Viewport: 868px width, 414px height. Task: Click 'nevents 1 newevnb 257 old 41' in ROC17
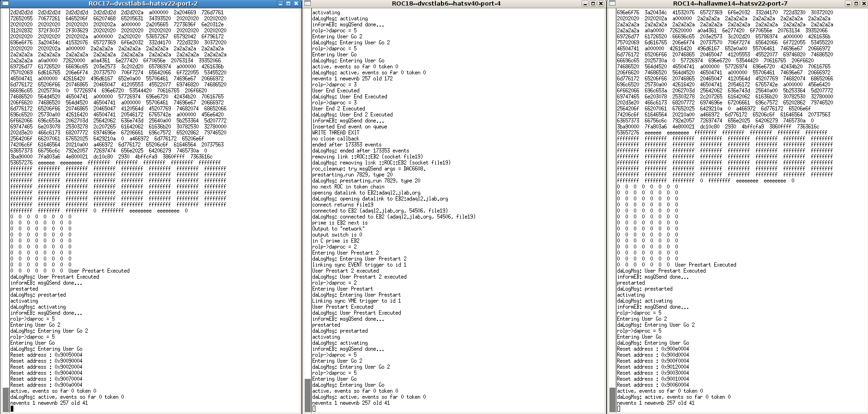tap(49, 403)
